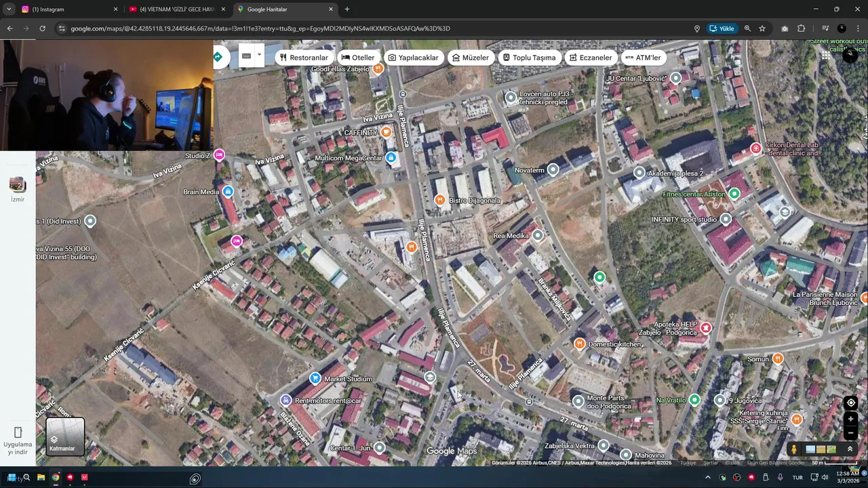This screenshot has width=868, height=488.
Task: Click the CAFFINITY cafe marker
Action: [387, 132]
